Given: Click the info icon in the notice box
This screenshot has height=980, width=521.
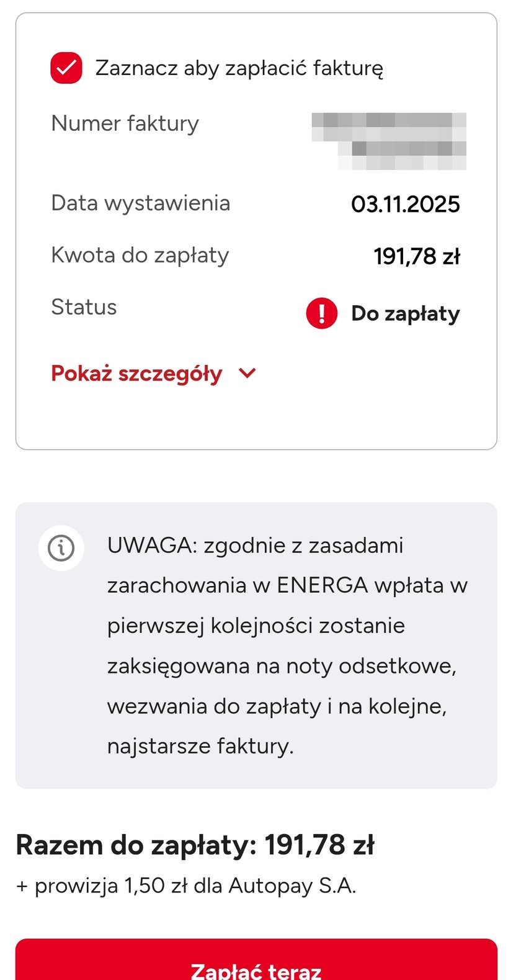Looking at the screenshot, I should (61, 548).
